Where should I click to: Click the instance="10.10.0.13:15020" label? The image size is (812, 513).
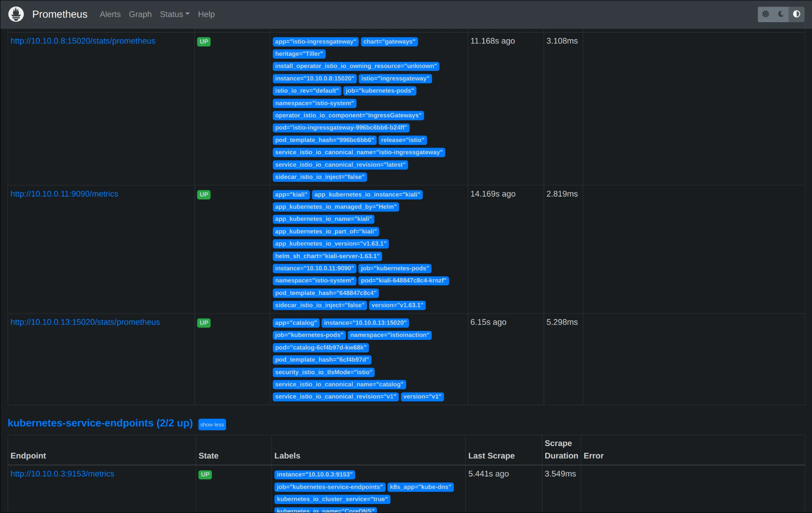coord(365,323)
